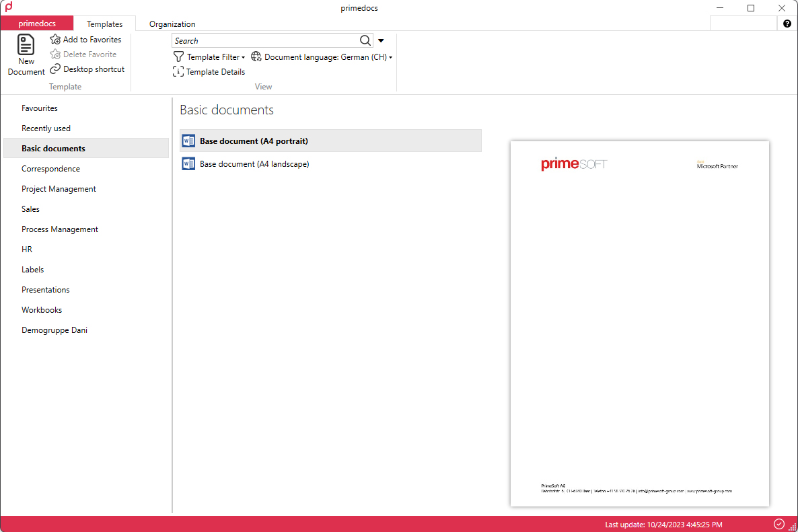Click the document preview thumbnail
798x532 pixels.
pos(639,323)
